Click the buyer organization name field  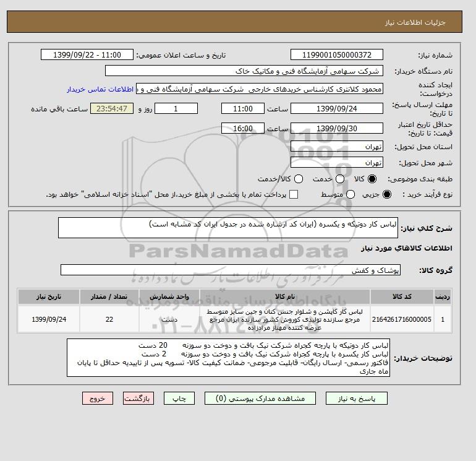point(244,71)
